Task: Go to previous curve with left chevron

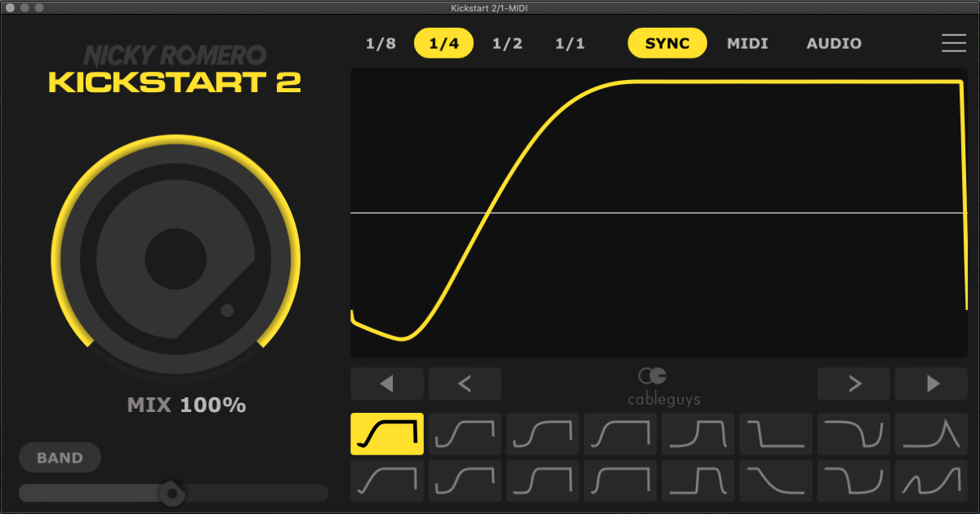Action: [465, 383]
